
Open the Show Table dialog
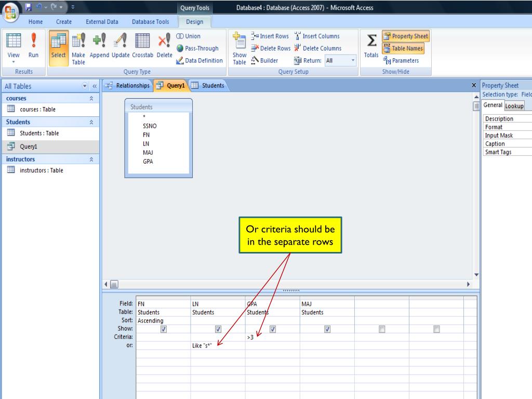click(x=240, y=48)
